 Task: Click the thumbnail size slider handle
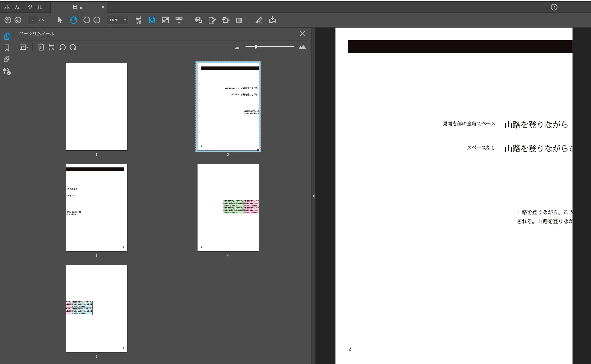click(256, 47)
